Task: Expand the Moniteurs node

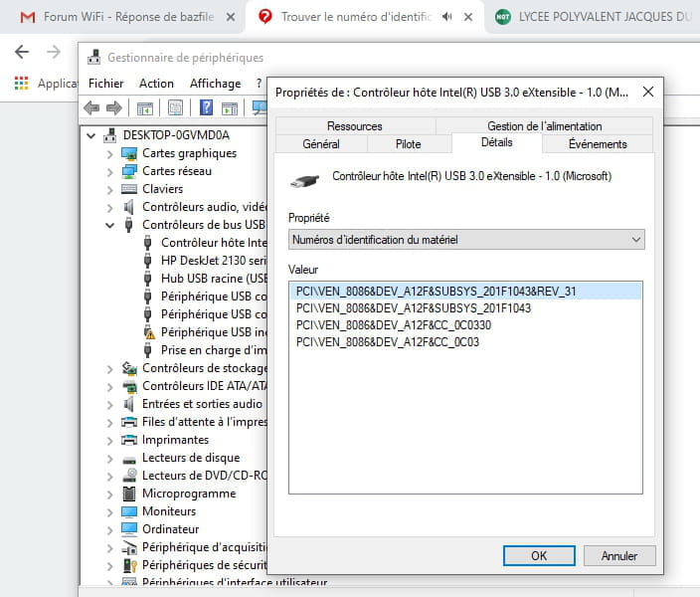Action: coord(109,512)
